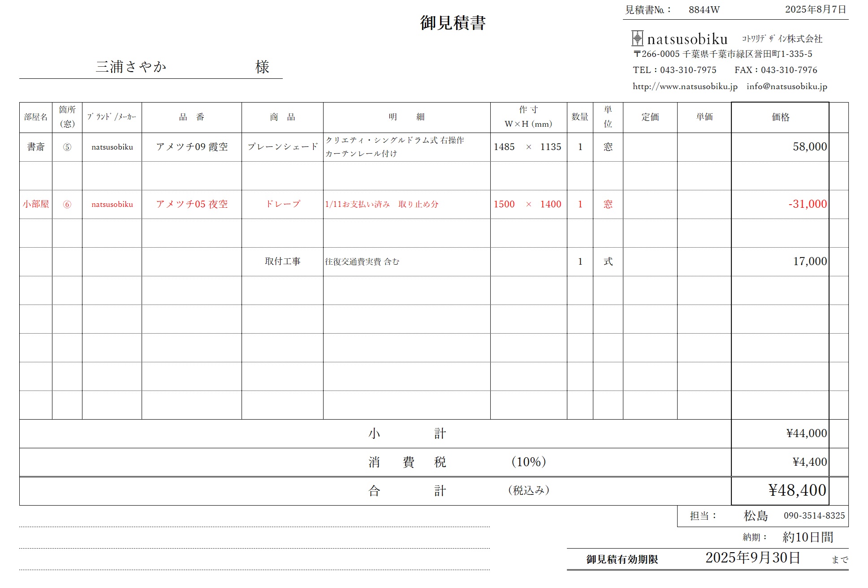Image resolution: width=868 pixels, height=588 pixels.
Task: Click the カーテンレール付け detail text
Action: click(361, 154)
